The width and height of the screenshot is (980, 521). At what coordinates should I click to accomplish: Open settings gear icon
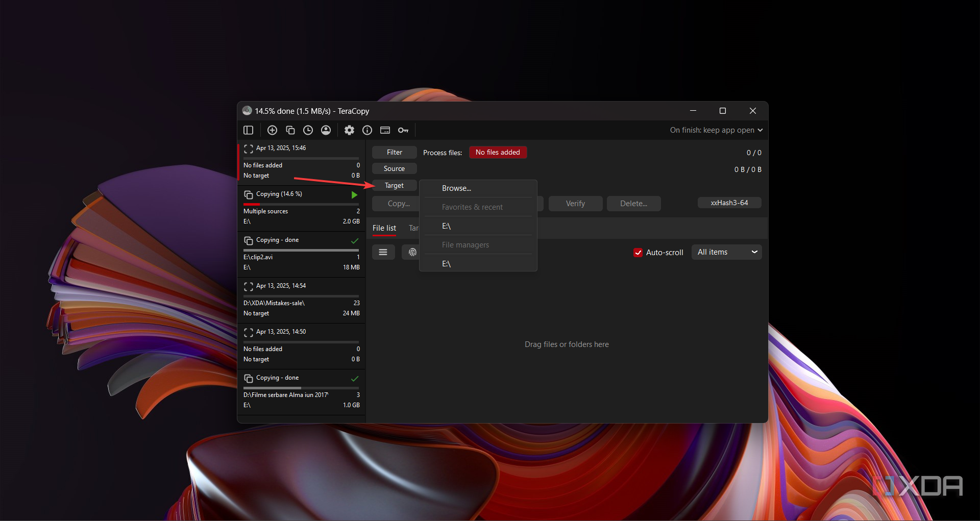349,130
